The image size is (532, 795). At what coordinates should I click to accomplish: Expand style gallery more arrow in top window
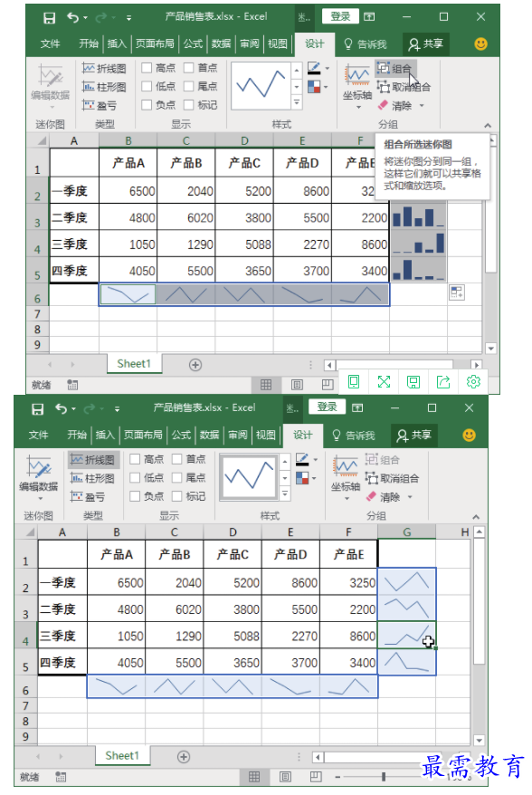tap(297, 103)
